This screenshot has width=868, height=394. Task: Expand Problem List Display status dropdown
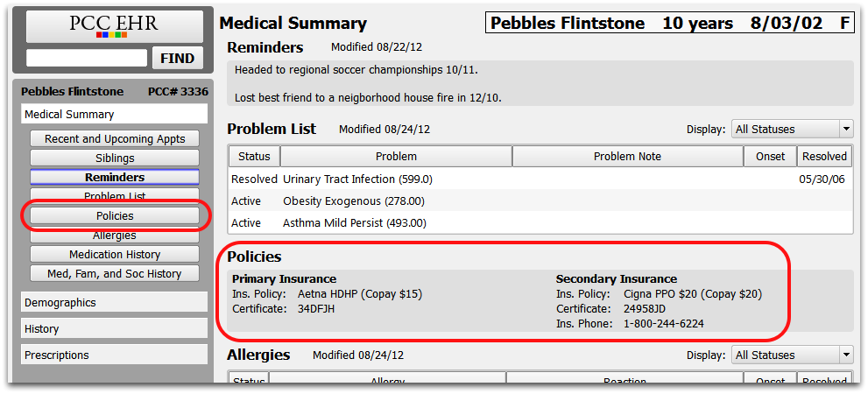(793, 130)
